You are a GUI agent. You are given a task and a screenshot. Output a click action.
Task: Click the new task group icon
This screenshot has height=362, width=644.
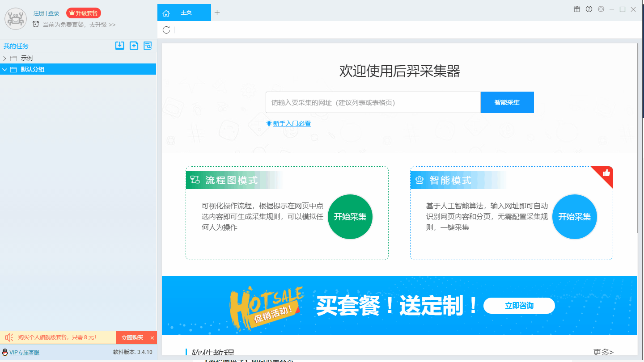pos(134,46)
